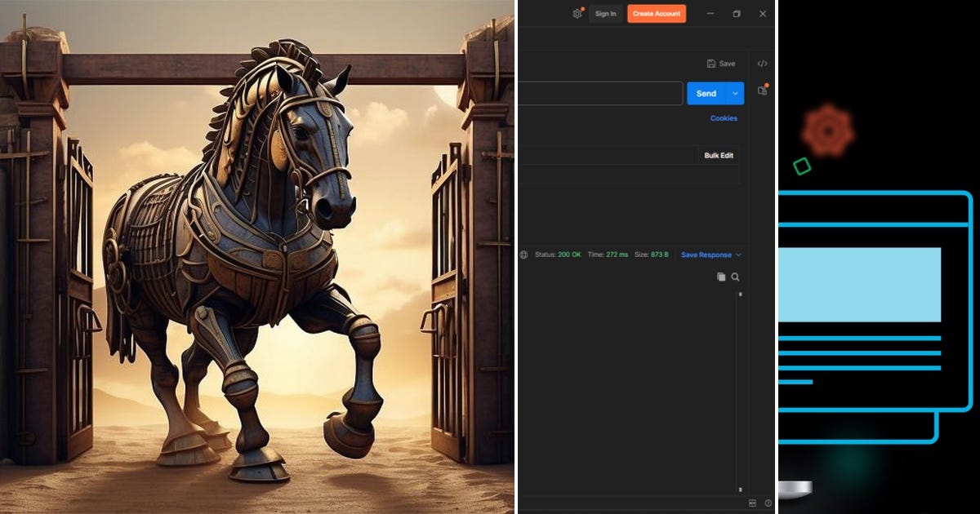The height and width of the screenshot is (514, 980).
Task: Expand the Save Response dropdown
Action: [x=711, y=255]
